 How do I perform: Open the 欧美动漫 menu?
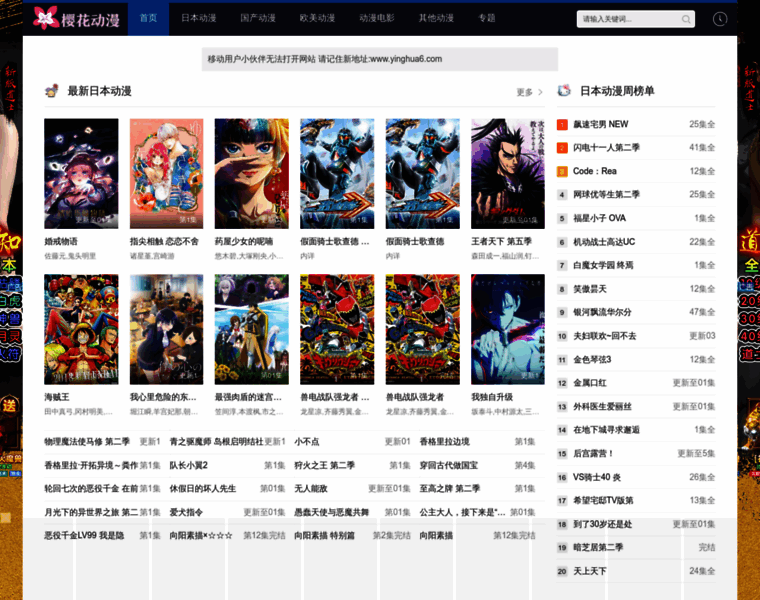[317, 18]
